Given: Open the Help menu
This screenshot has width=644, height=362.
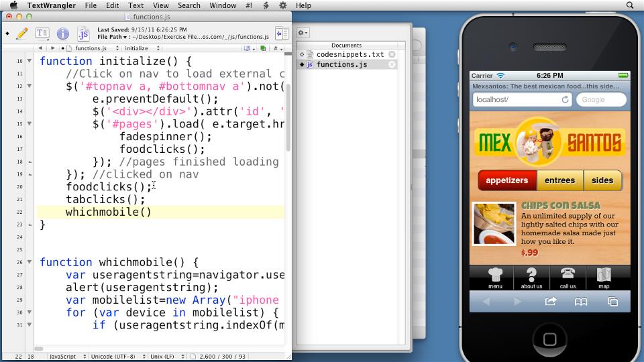Looking at the screenshot, I should pyautogui.click(x=303, y=5).
